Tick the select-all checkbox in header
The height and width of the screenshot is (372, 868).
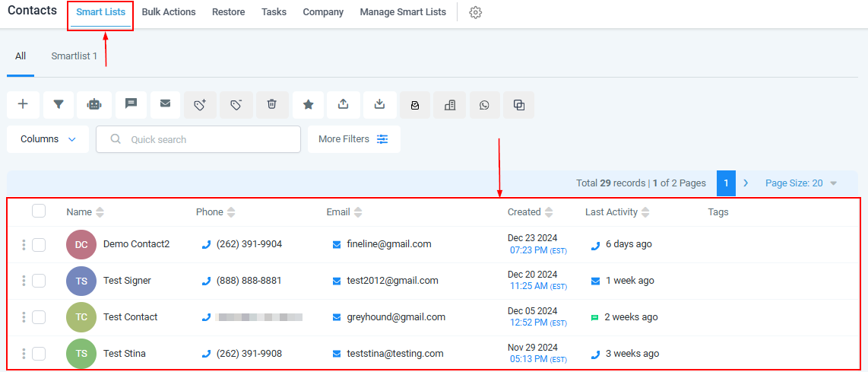(39, 211)
